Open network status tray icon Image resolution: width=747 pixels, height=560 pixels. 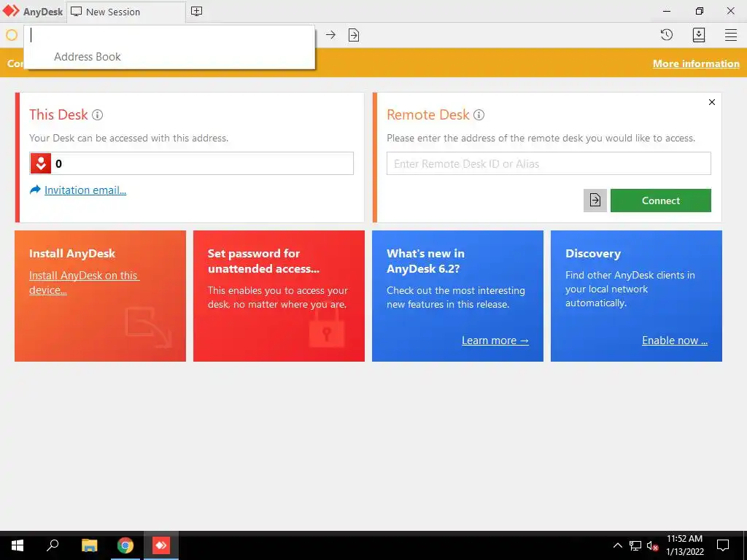tap(635, 545)
